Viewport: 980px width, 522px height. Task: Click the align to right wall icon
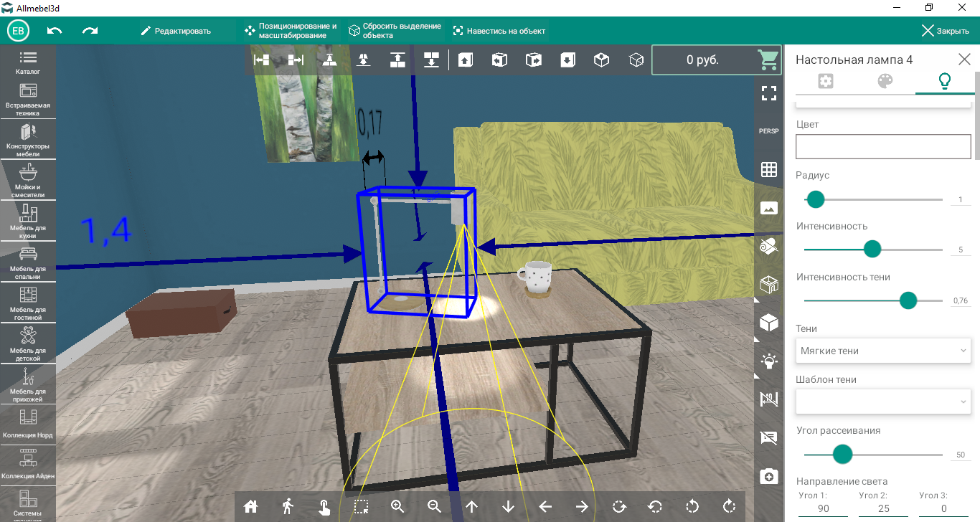click(x=296, y=60)
